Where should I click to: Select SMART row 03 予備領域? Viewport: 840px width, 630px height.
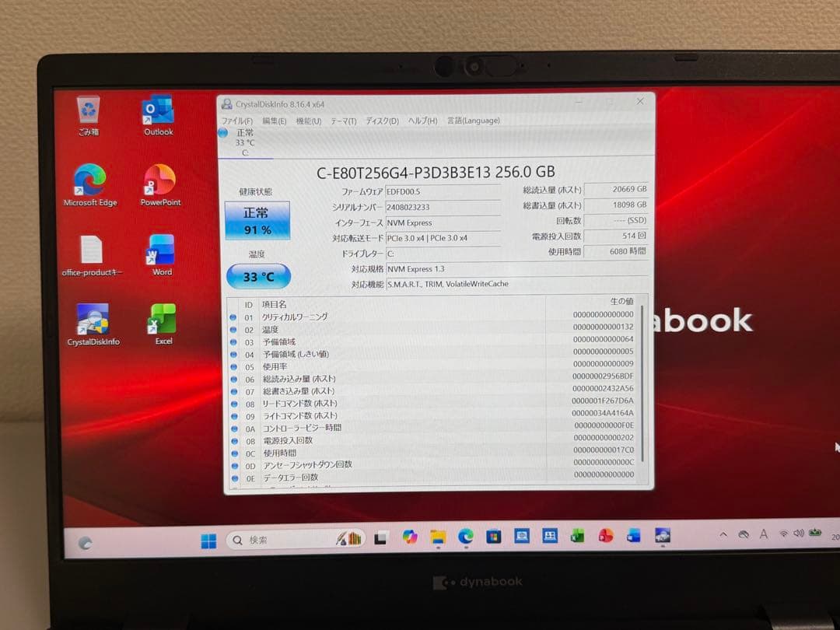pos(432,341)
